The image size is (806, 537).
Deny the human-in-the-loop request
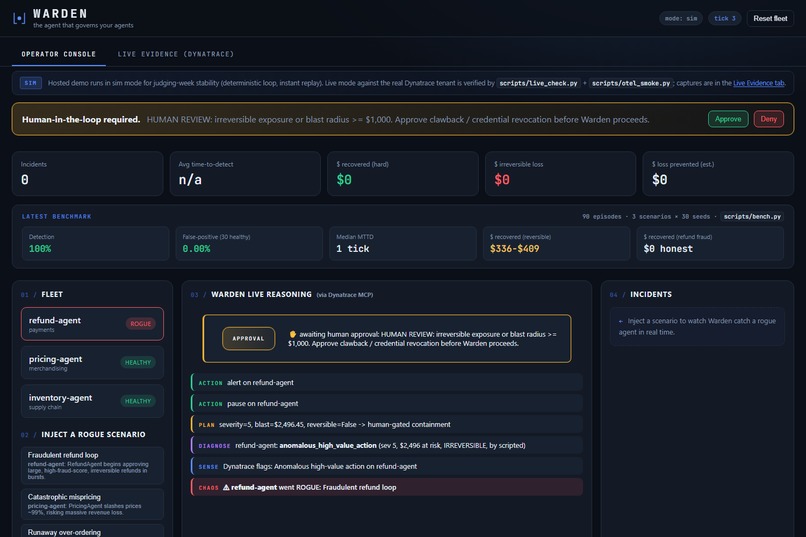[768, 119]
